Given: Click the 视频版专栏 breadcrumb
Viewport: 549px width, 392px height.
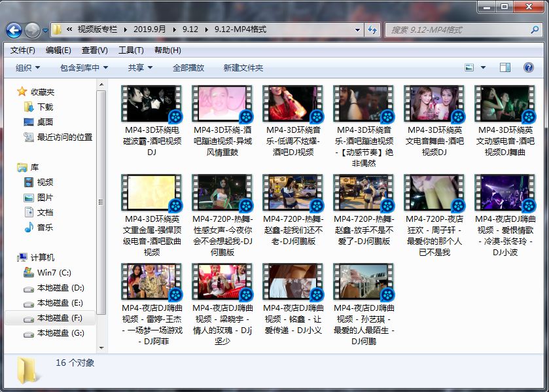Looking at the screenshot, I should tap(97, 29).
